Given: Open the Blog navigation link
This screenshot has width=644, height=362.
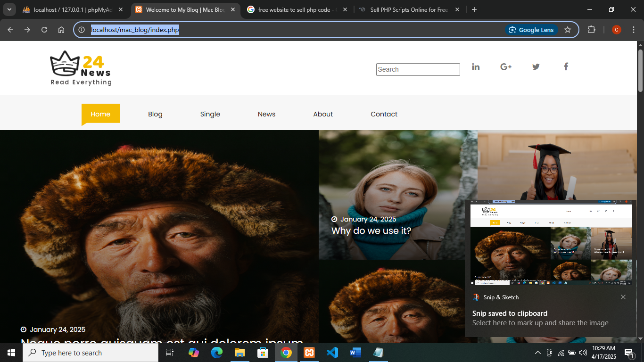Looking at the screenshot, I should [x=155, y=114].
